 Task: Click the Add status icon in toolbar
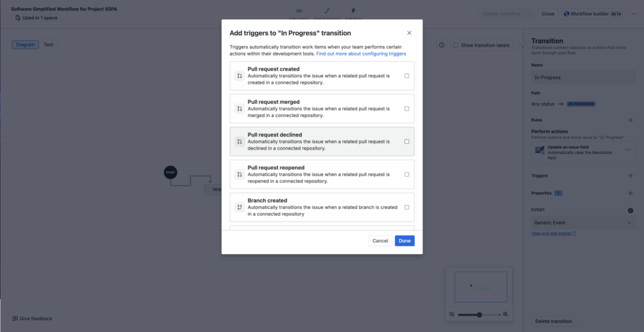(x=299, y=11)
